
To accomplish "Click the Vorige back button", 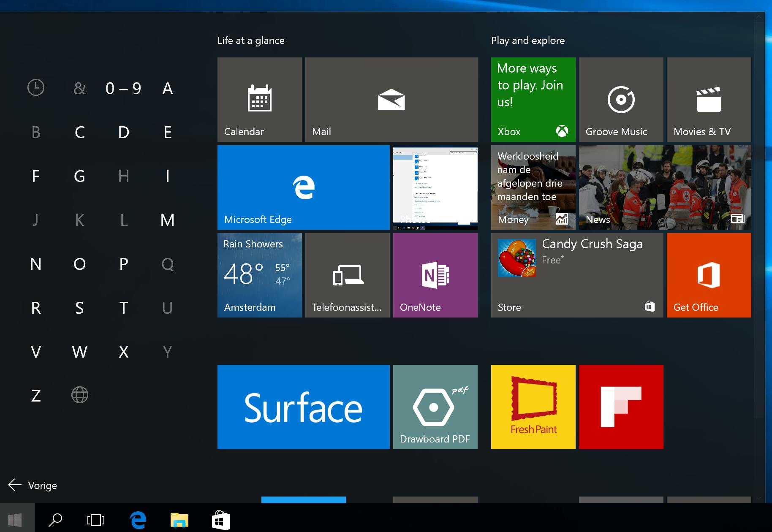I will [x=33, y=485].
